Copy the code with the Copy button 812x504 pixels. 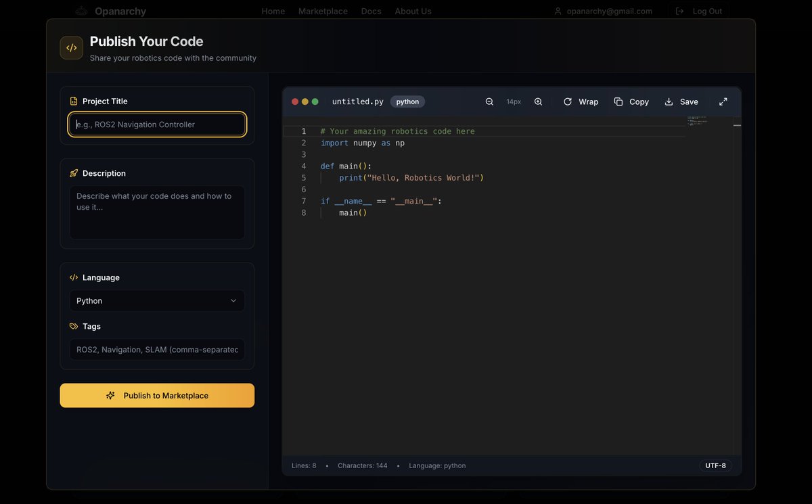(631, 101)
